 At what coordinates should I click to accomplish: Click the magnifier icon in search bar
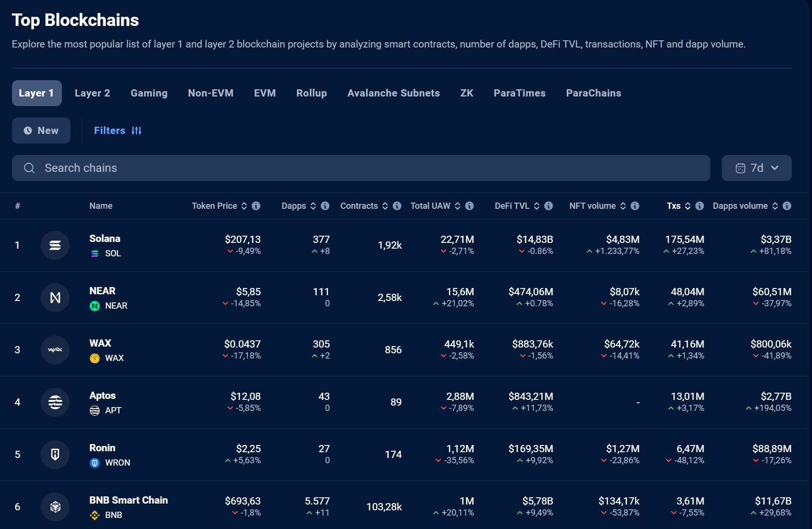pos(29,168)
